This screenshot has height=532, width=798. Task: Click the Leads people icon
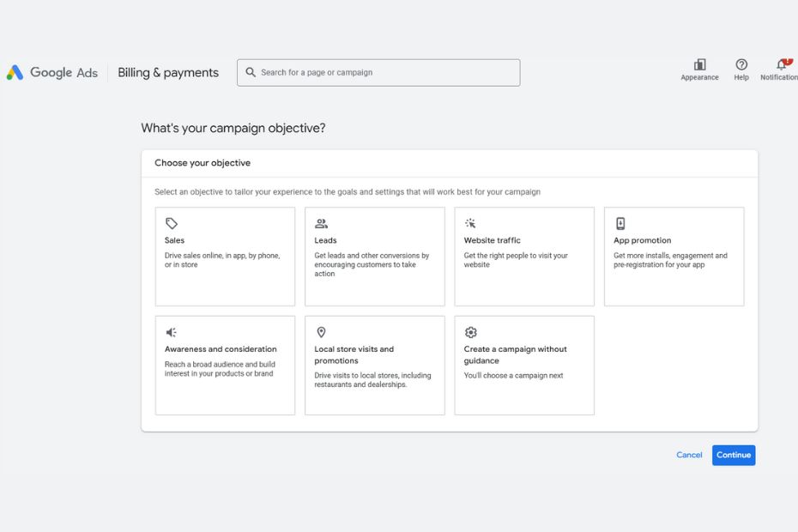(321, 224)
